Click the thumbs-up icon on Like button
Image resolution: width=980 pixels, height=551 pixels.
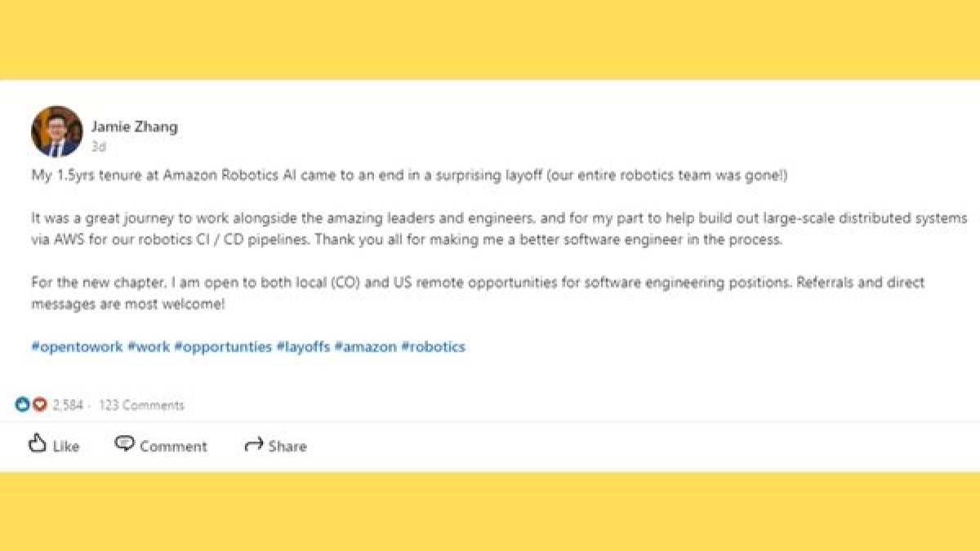point(38,444)
